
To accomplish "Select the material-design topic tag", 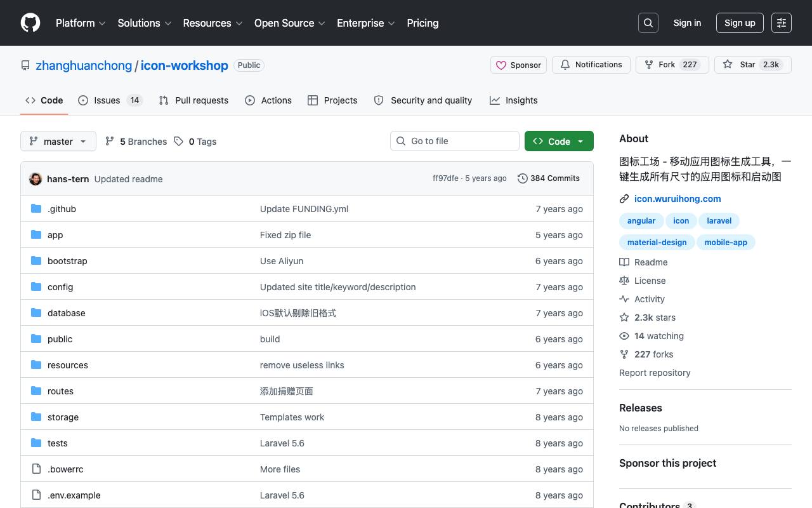I will pyautogui.click(x=657, y=243).
